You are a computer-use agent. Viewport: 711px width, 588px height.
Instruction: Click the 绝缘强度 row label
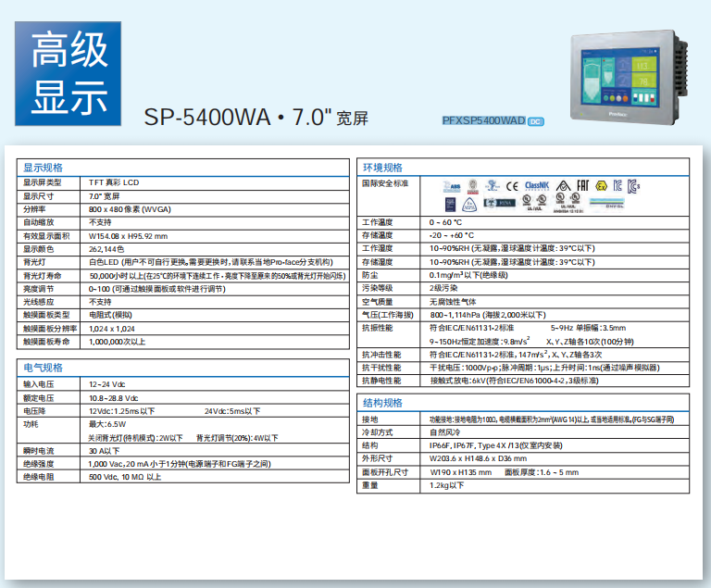(39, 464)
